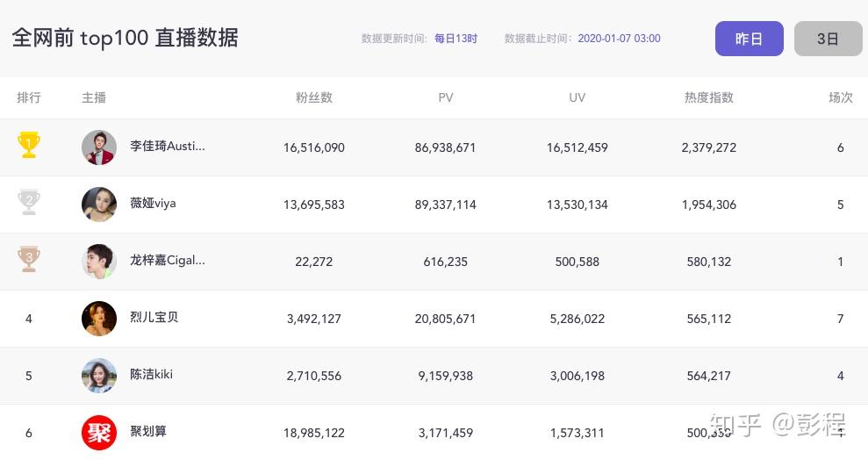Viewport: 868px width, 460px height.
Task: Open 李佳琦Austin anchor name link
Action: (168, 146)
